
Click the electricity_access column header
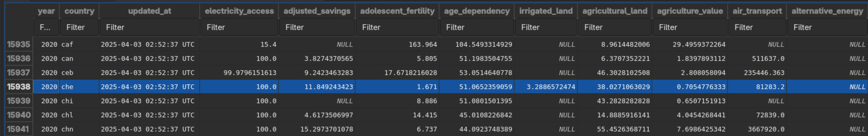pos(239,11)
